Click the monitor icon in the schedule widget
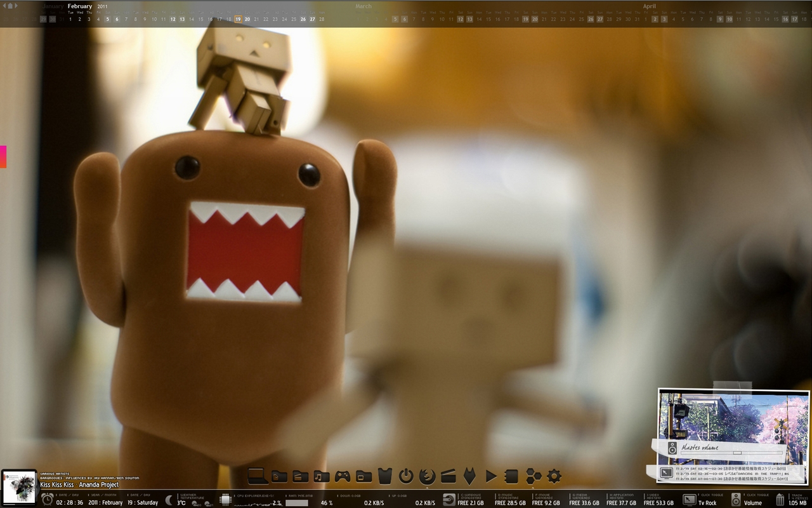812x508 pixels. pos(666,472)
